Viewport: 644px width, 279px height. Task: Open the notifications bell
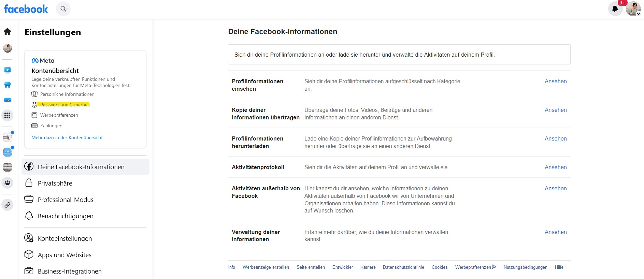tap(615, 9)
